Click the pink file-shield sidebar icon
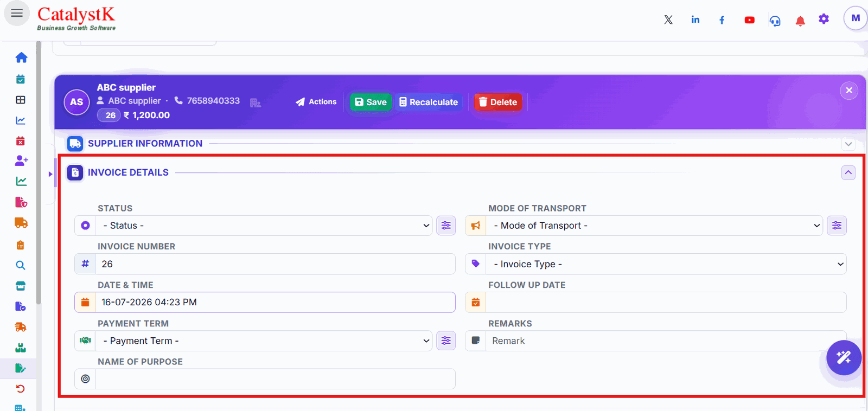The height and width of the screenshot is (411, 868). 21,202
